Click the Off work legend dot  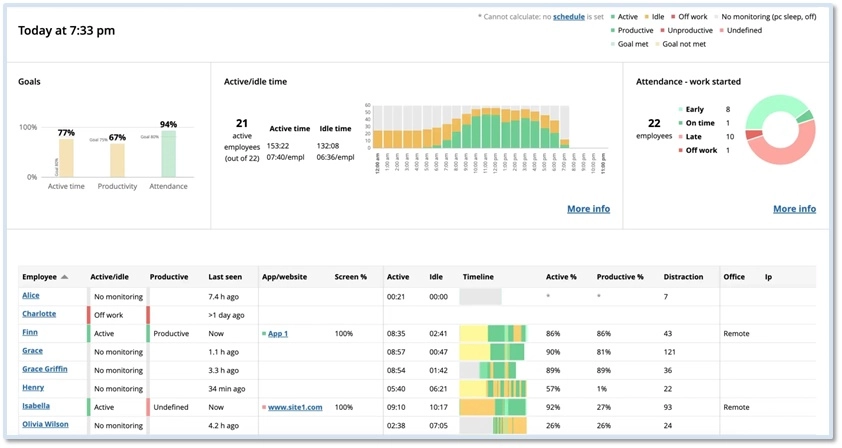click(x=674, y=17)
